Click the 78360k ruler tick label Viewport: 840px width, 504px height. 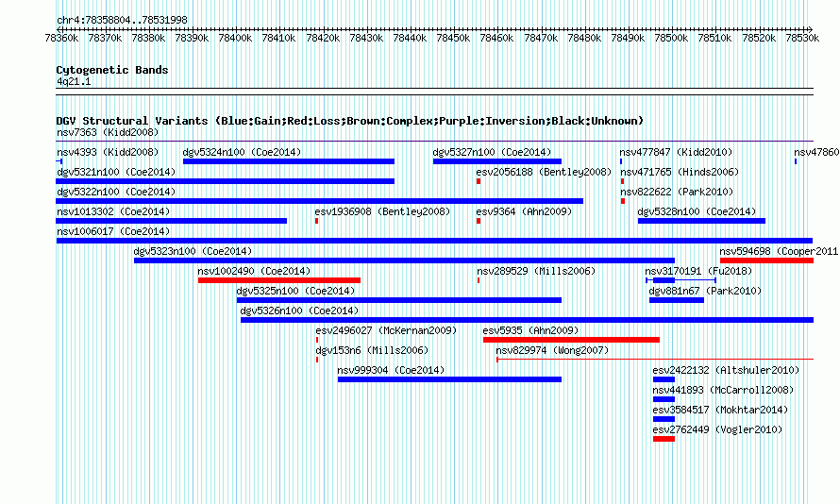61,38
